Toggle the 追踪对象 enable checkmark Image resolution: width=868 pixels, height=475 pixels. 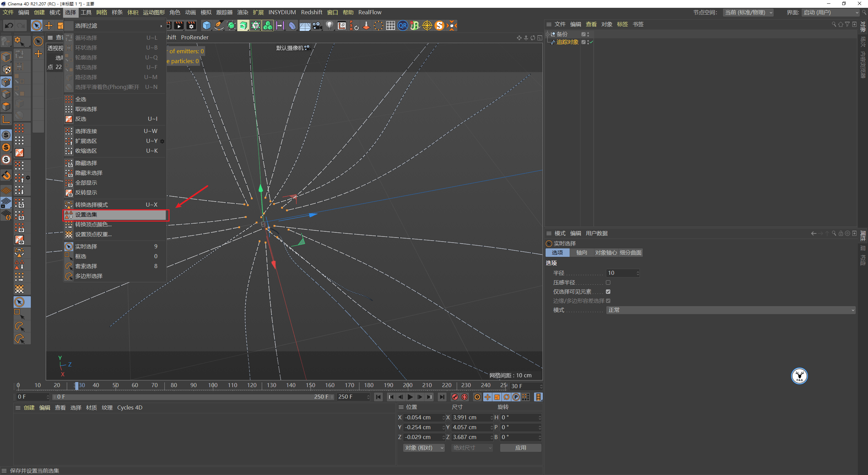coord(592,42)
